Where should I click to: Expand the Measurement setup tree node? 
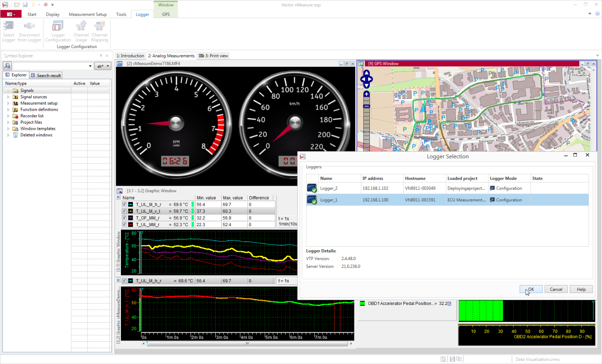coord(8,103)
